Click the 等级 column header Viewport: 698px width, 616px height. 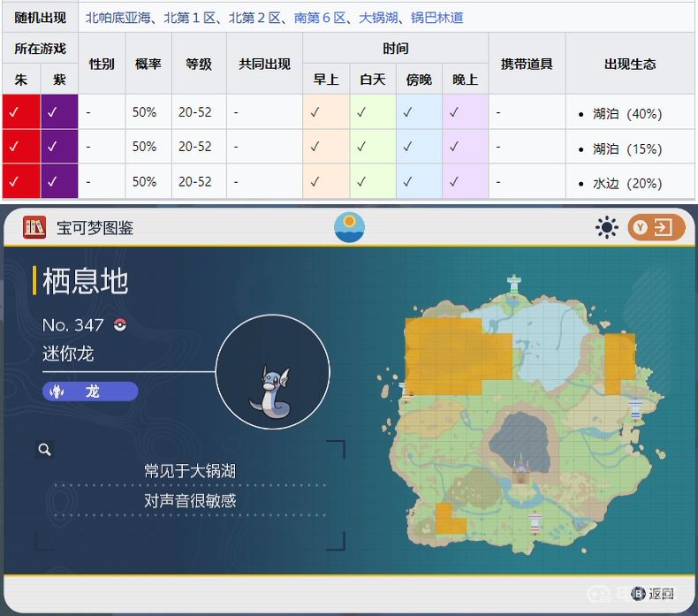[x=199, y=64]
